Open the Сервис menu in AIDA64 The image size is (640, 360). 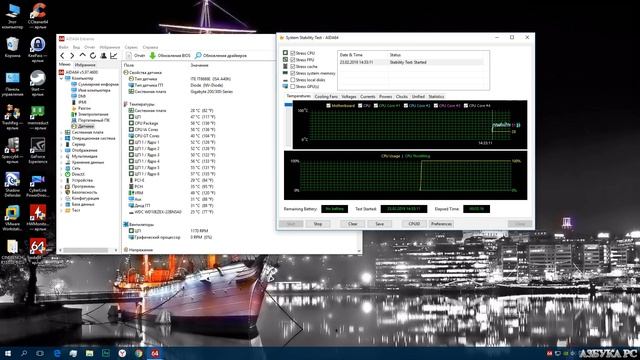131,47
